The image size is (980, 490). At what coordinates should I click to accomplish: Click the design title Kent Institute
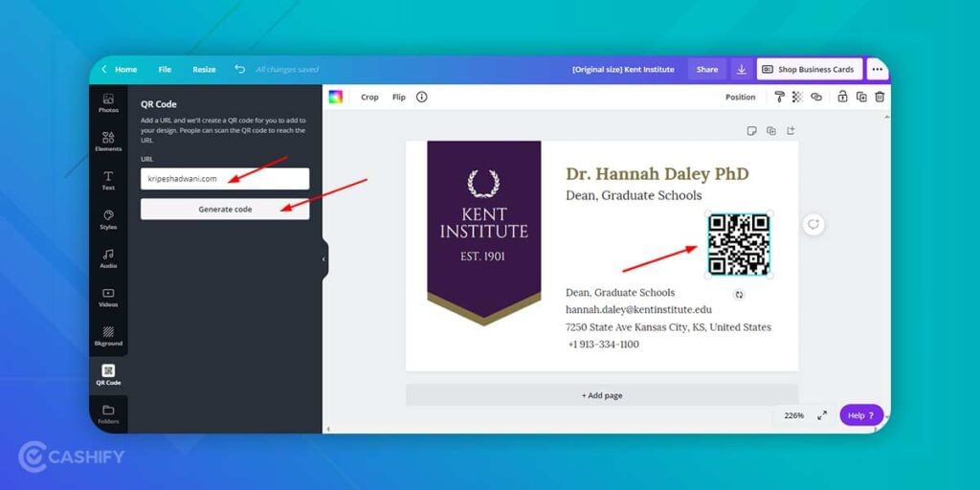(623, 69)
